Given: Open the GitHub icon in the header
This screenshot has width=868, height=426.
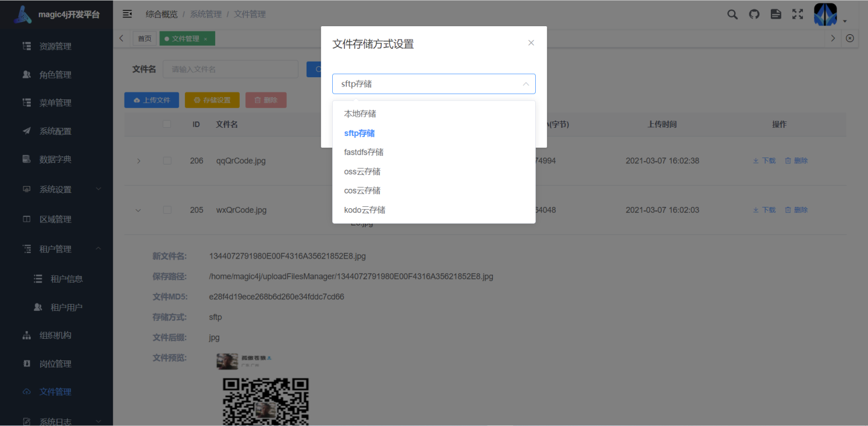Looking at the screenshot, I should (754, 14).
